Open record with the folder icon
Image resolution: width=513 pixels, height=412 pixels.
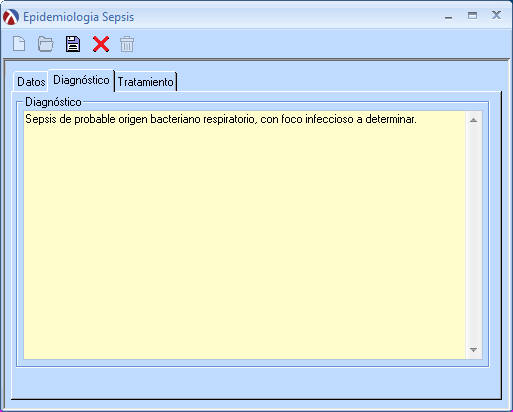46,44
